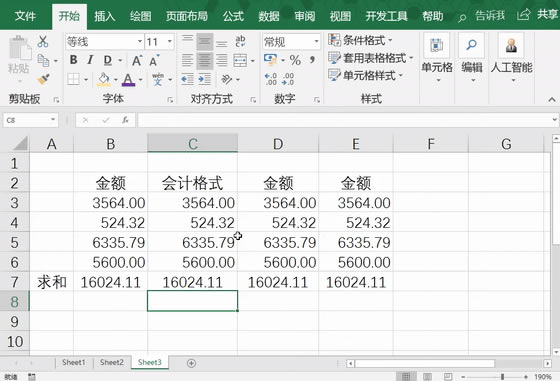Screen dimensions: 560x381
Task: Click the Cut scissors icon
Action: (43, 41)
